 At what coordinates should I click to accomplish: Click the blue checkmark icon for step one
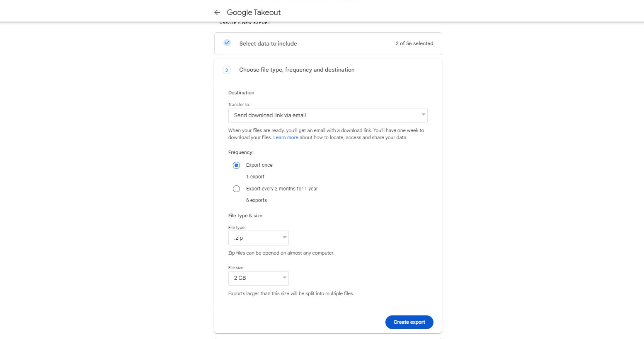pyautogui.click(x=227, y=43)
